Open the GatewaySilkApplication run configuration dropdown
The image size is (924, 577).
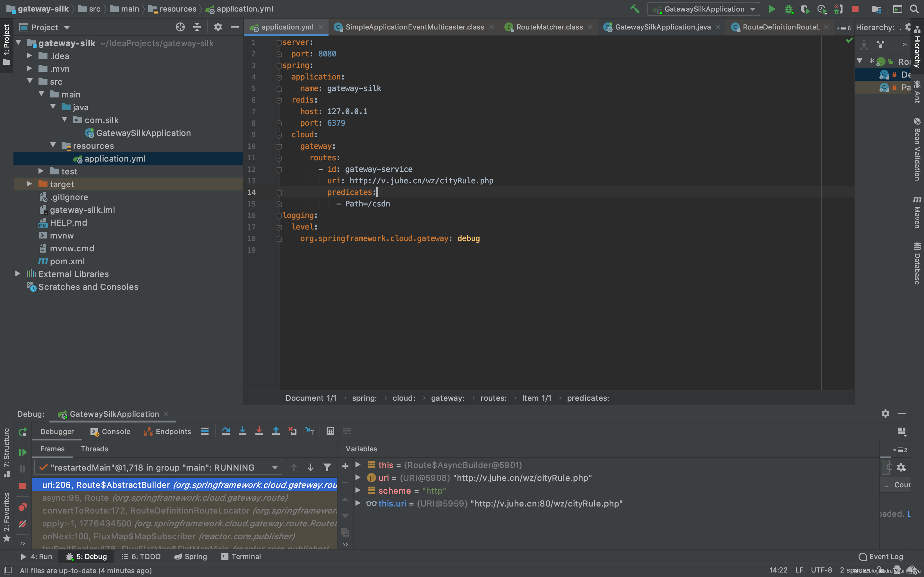tap(704, 9)
